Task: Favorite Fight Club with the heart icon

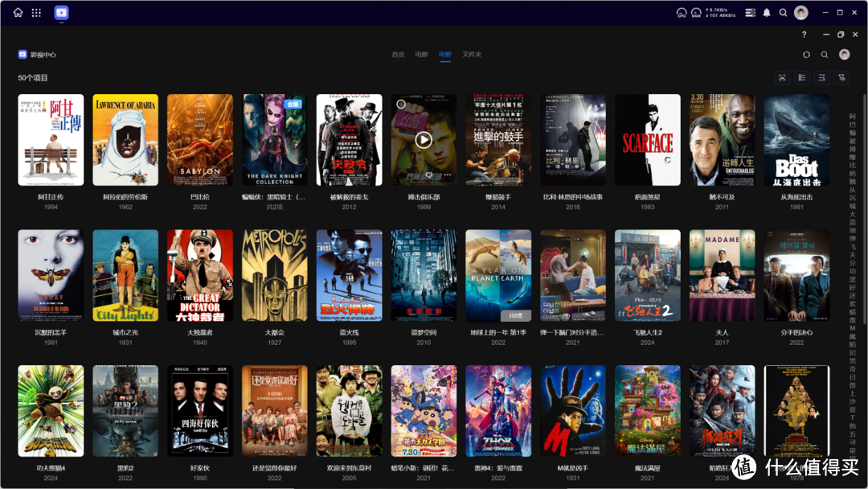Action: pyautogui.click(x=429, y=175)
